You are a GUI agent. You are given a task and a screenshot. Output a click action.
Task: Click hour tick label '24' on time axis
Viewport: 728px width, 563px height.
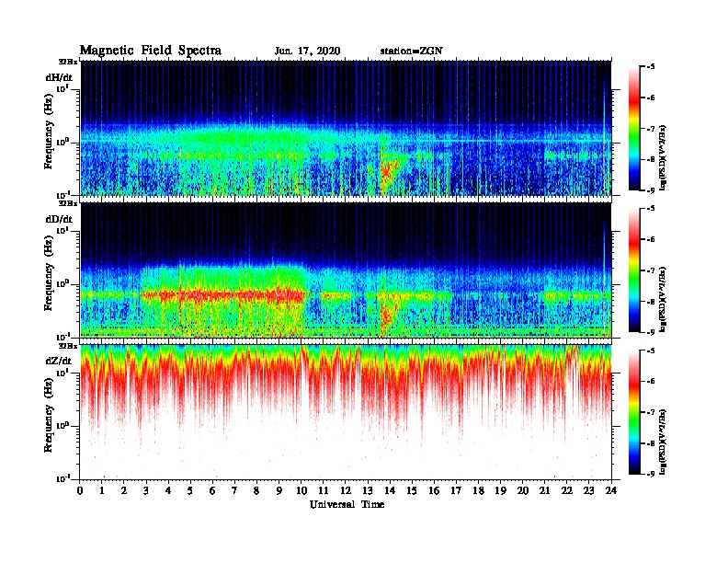pos(611,490)
